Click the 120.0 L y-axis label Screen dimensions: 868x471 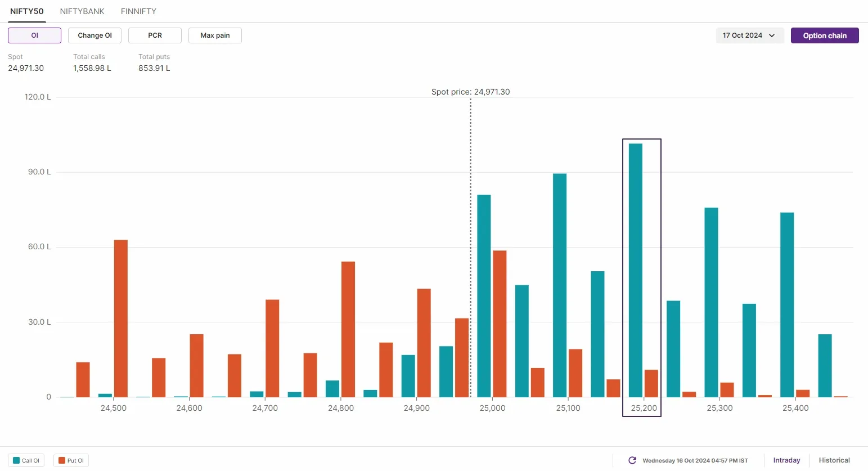[38, 97]
